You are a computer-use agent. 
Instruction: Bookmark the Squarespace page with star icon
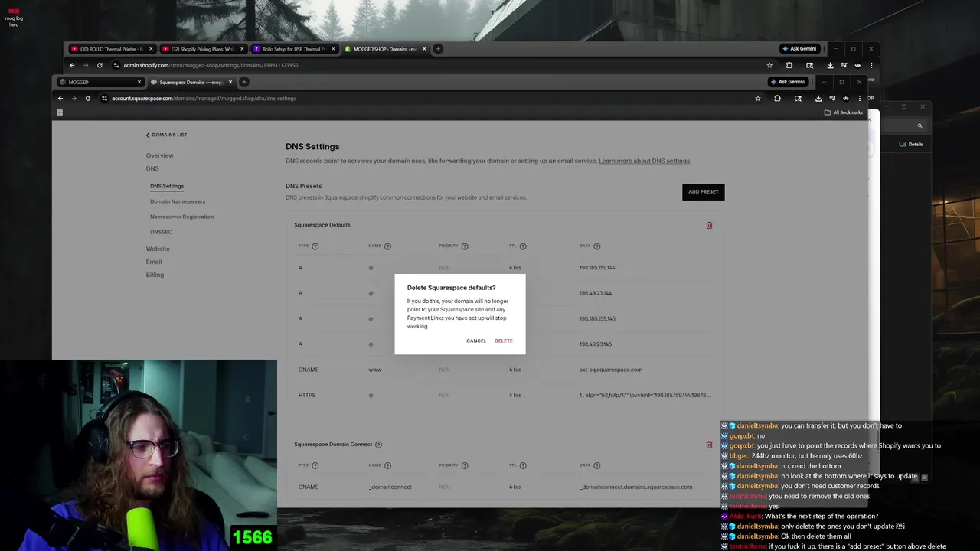click(x=758, y=98)
